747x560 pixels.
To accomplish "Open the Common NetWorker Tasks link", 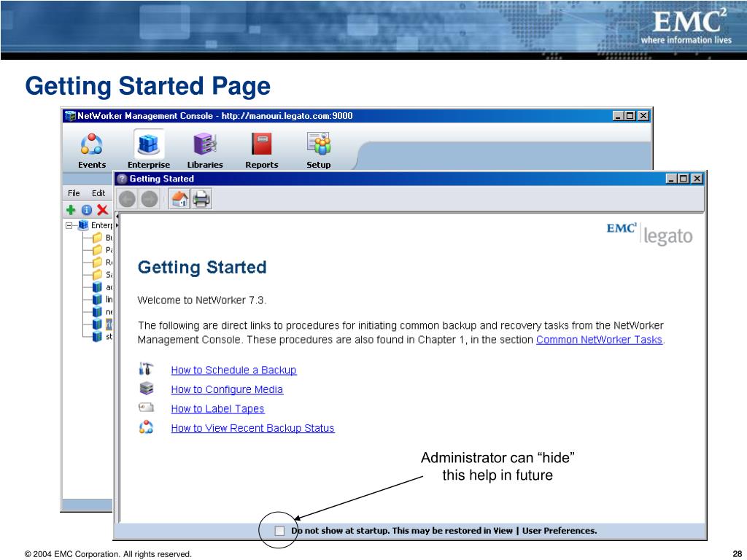I will pos(599,340).
